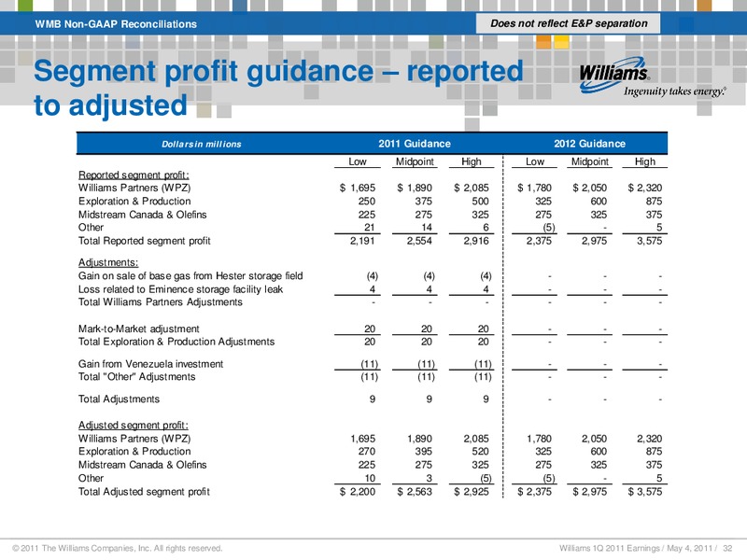747x560 pixels.
Task: Click the 2,191 total reported value
Action: [362, 241]
